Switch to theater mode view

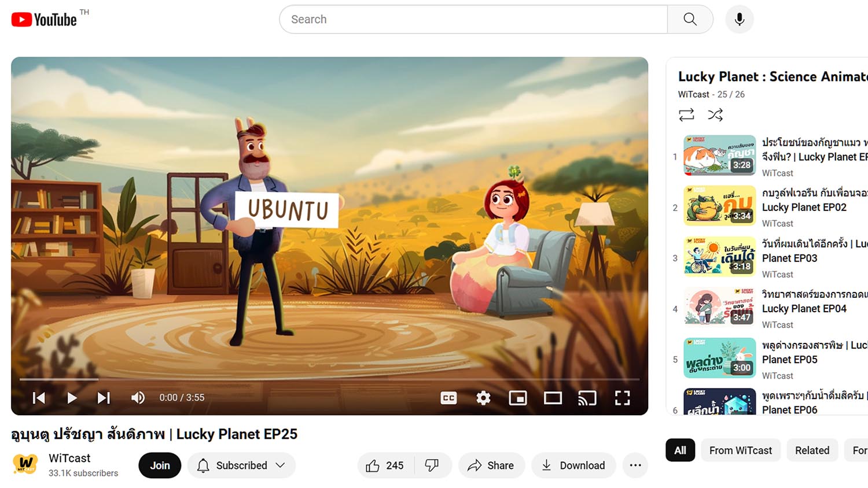553,398
